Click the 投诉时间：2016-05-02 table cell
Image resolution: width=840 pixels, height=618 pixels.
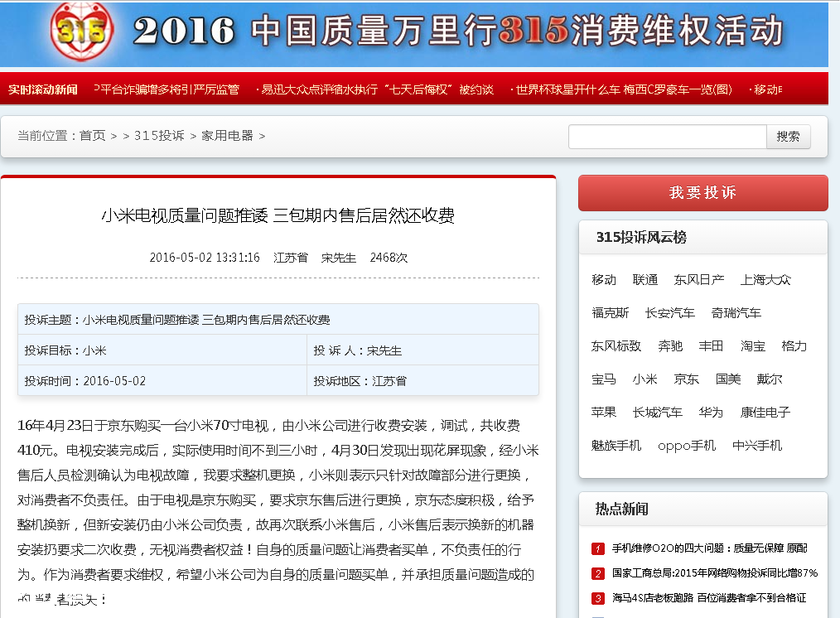coord(162,381)
